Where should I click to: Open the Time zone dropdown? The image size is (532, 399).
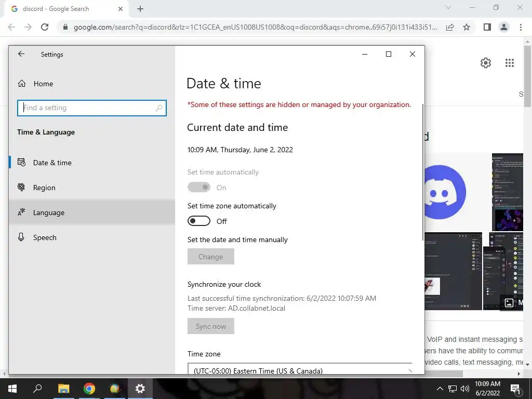[x=300, y=369]
